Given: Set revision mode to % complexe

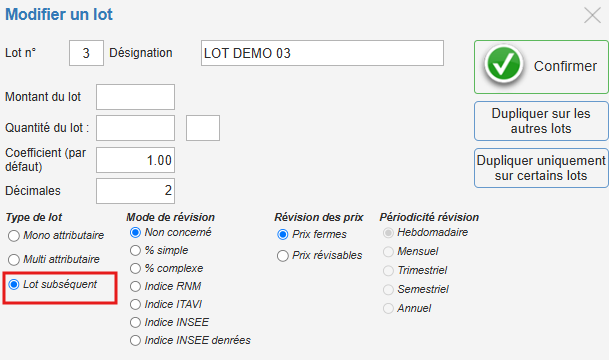Looking at the screenshot, I should (135, 268).
